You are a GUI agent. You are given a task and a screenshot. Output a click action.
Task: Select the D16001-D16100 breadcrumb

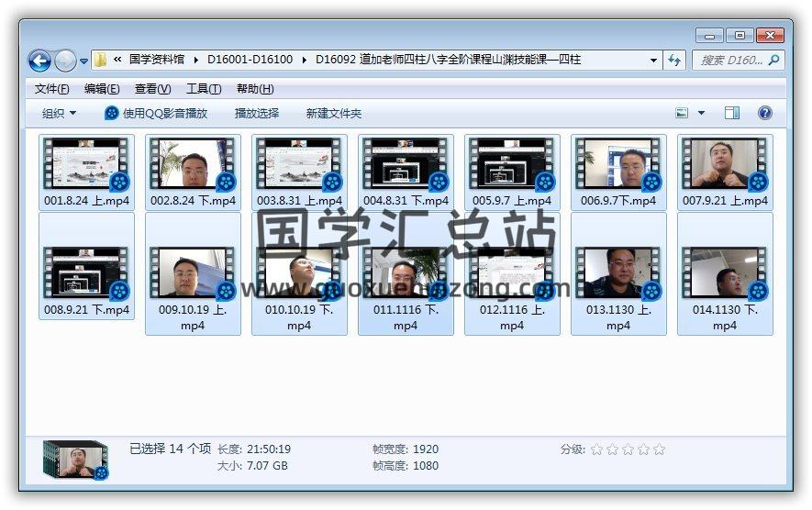point(250,60)
